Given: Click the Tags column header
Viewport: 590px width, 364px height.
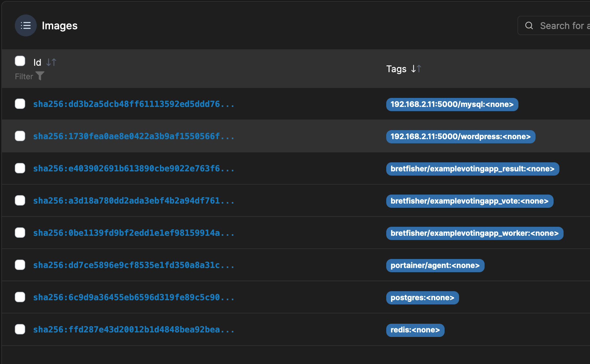Looking at the screenshot, I should tap(396, 69).
